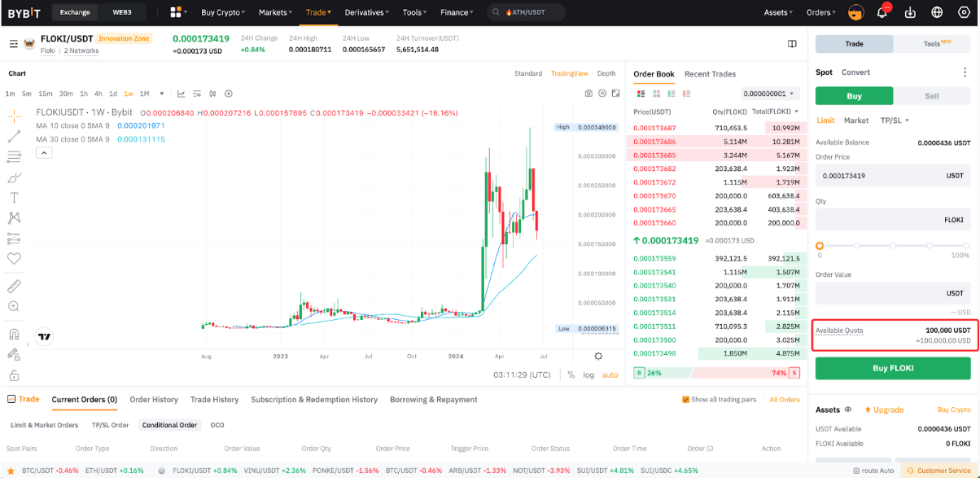Toggle log scale on chart

(x=588, y=375)
